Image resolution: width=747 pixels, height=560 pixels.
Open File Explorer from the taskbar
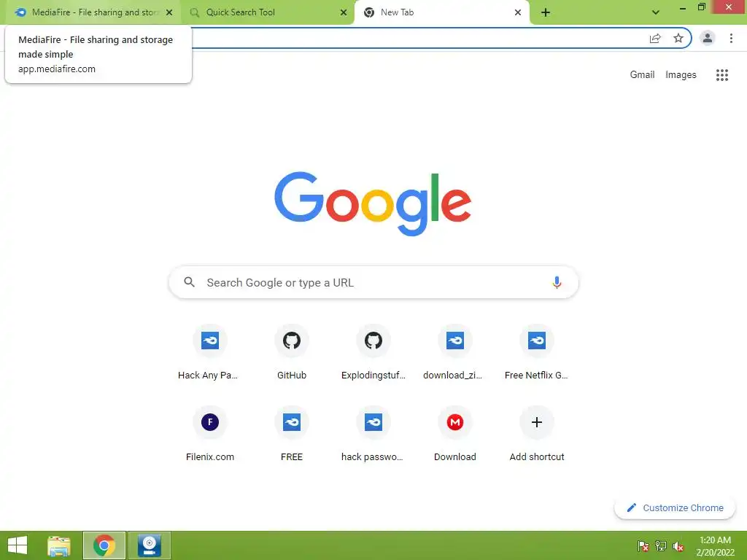pos(59,545)
